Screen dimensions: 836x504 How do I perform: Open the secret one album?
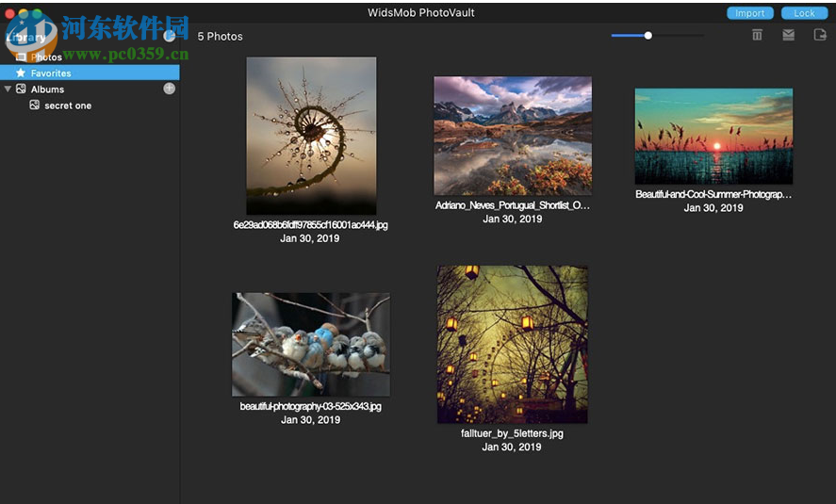[x=68, y=106]
